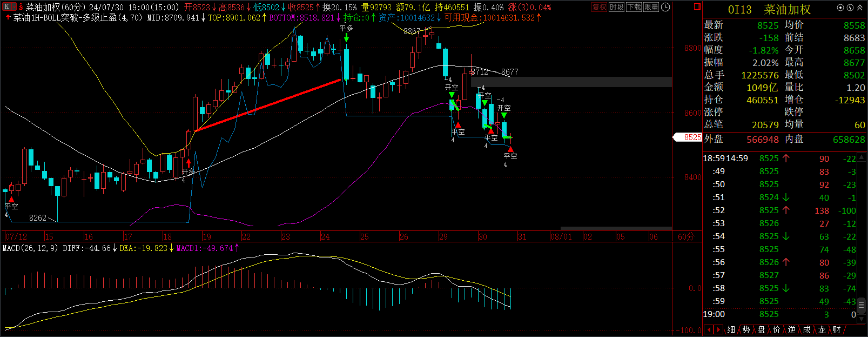The image size is (868, 337).
Task: Click the clock icon next to 限量
Action: (x=665, y=7)
